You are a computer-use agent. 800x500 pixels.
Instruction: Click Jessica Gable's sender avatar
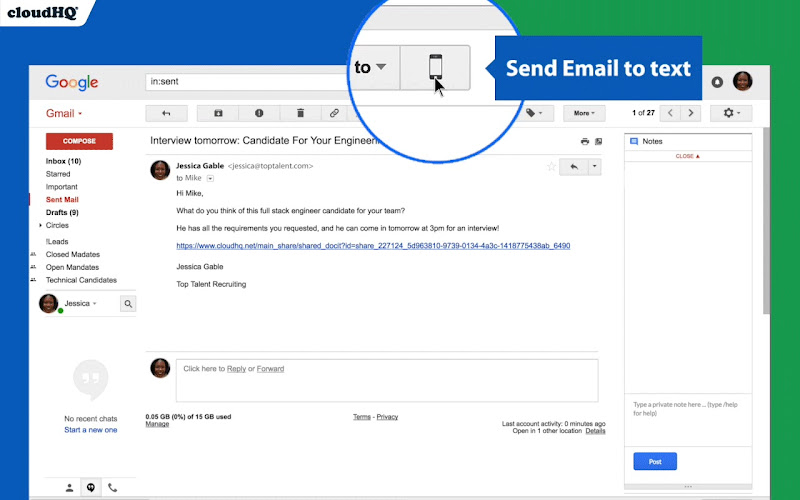pos(160,170)
